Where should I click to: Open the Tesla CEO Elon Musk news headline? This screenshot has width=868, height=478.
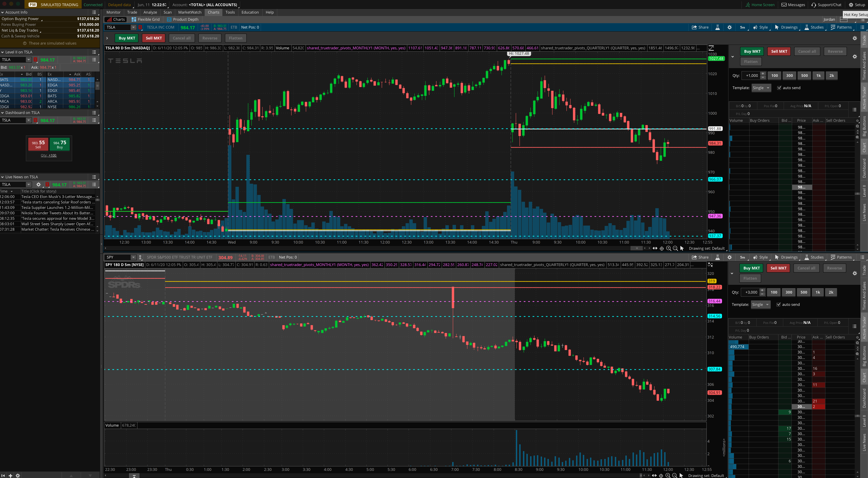[x=58, y=197]
